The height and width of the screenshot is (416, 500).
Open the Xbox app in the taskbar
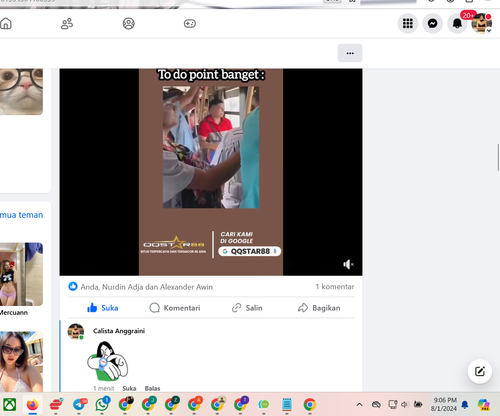pyautogui.click(x=10, y=405)
